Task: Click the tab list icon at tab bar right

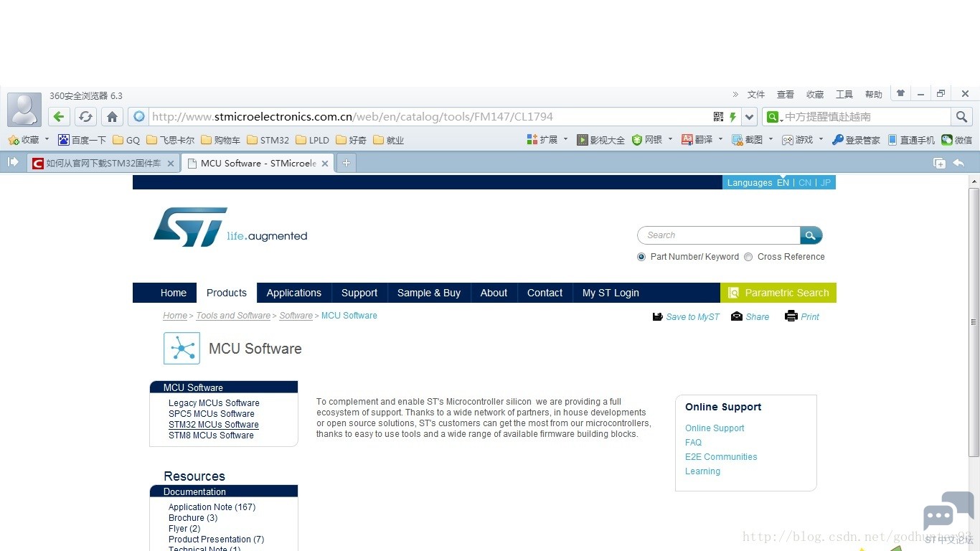Action: point(939,163)
